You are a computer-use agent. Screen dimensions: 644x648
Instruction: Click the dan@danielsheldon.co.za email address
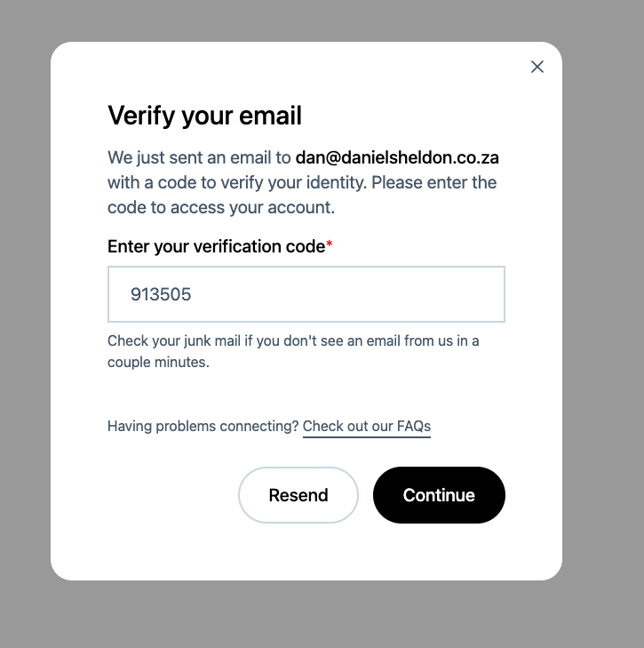tap(397, 158)
